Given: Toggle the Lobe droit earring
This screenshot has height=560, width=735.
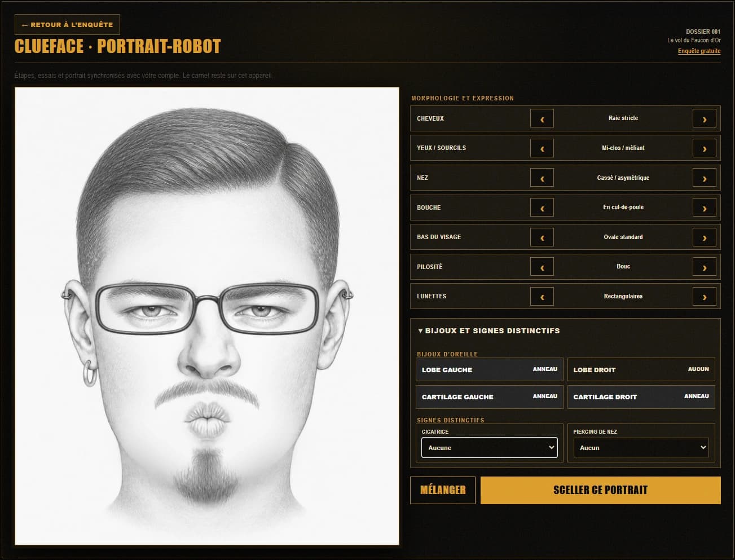Looking at the screenshot, I should (641, 369).
